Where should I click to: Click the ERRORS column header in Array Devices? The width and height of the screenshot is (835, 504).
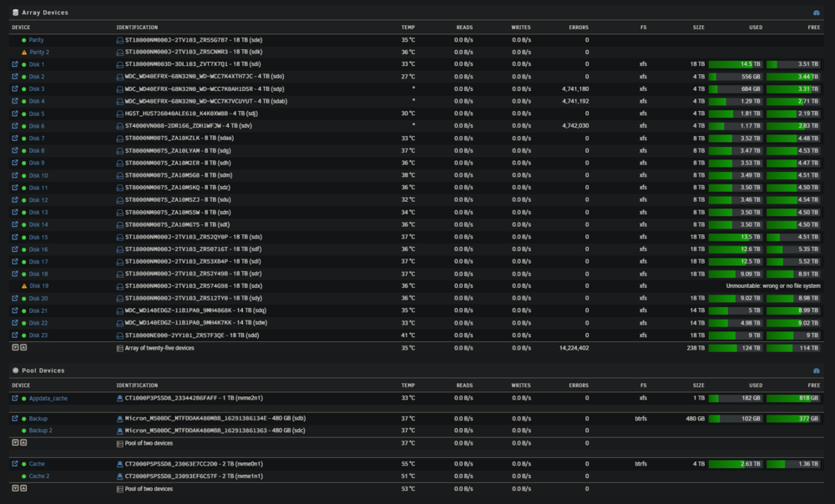[579, 28]
